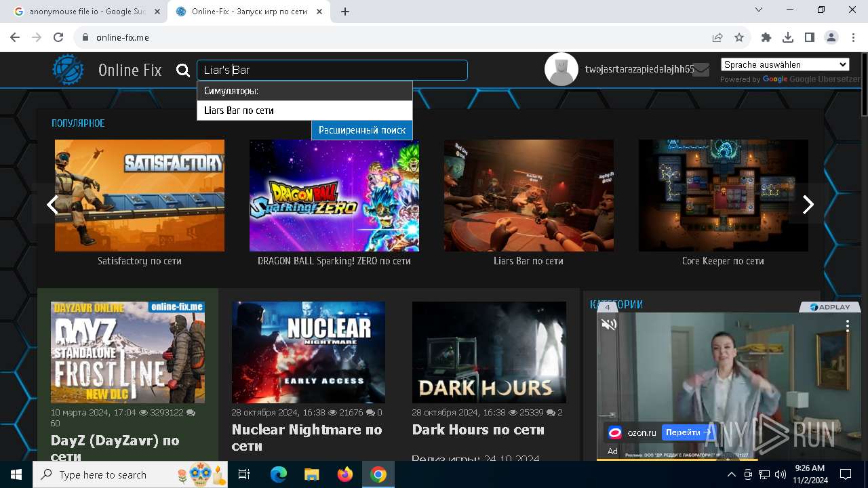
Task: Switch to anonymouse file io Google tab
Action: click(84, 12)
